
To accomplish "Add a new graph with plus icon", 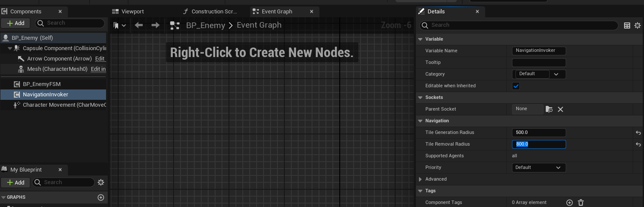I will pos(101,197).
